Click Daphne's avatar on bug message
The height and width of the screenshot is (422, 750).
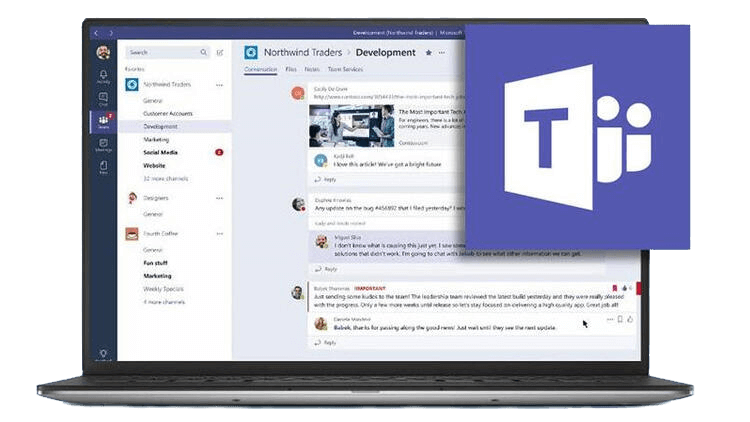pyautogui.click(x=299, y=204)
